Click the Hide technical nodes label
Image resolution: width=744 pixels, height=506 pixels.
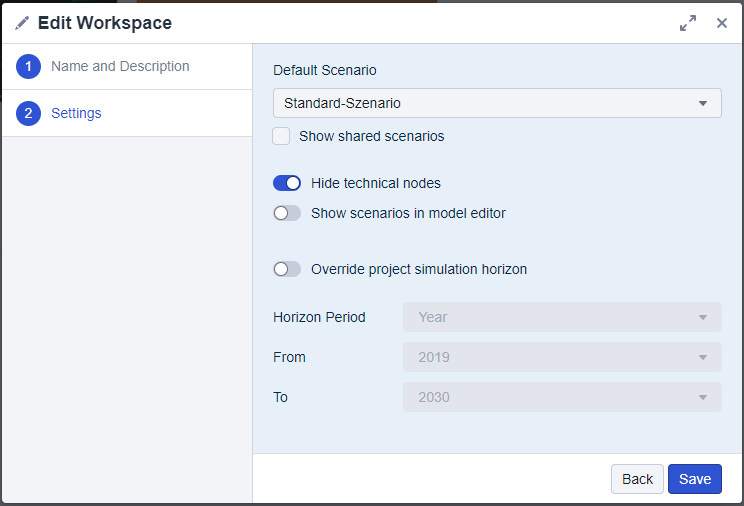[x=375, y=183]
